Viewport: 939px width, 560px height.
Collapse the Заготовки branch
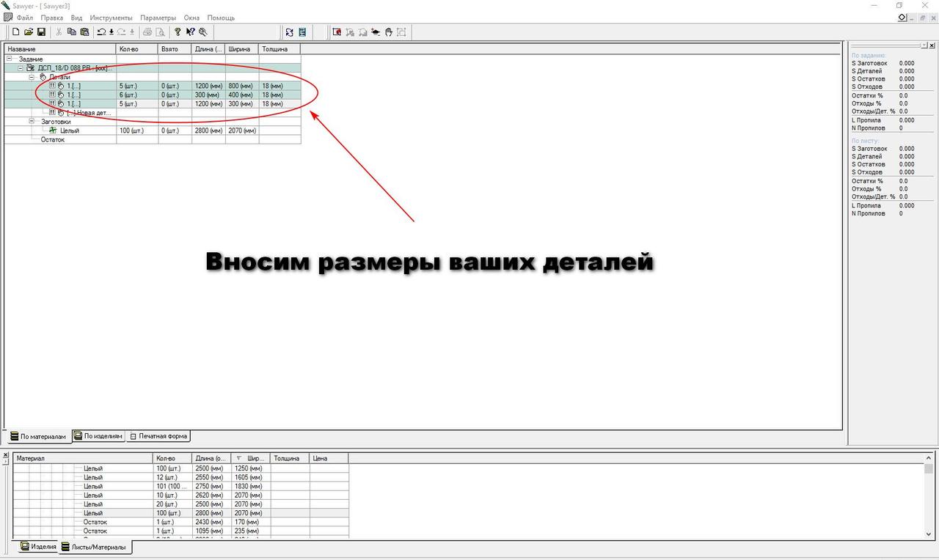[32, 122]
